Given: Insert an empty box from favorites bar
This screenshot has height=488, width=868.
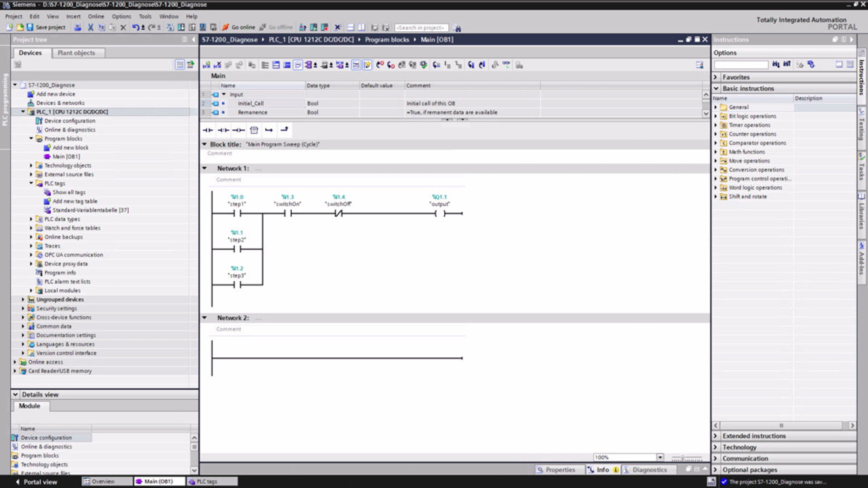Looking at the screenshot, I should pos(254,129).
